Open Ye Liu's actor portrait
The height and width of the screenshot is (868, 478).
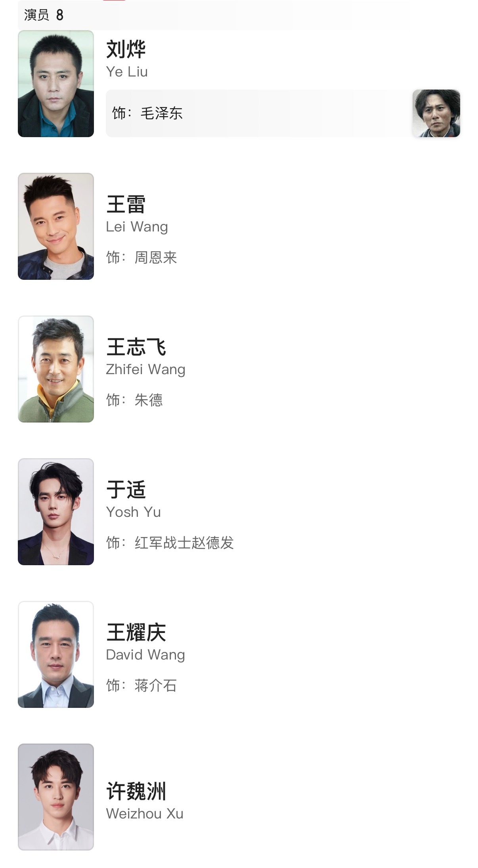56,84
